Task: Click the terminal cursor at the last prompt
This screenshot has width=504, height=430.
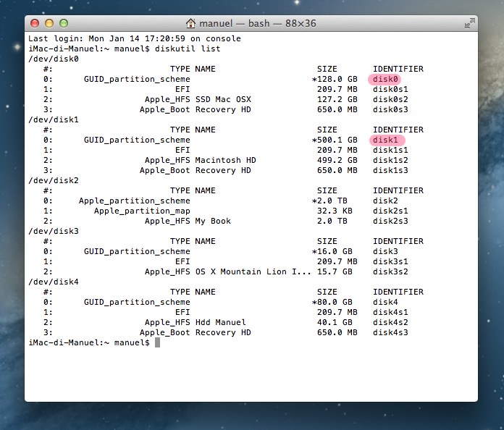Action: 158,342
